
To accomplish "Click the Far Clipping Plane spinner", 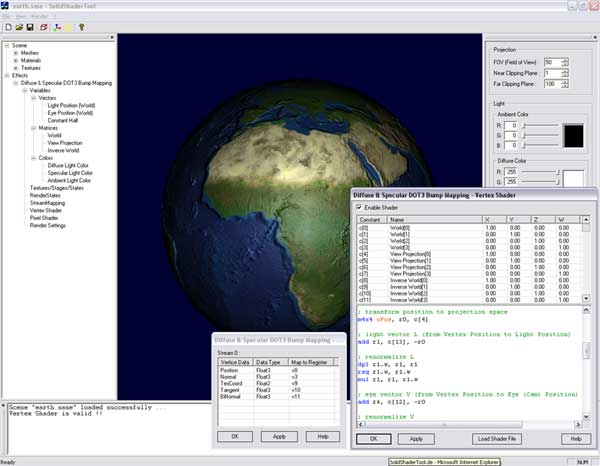I will (565, 84).
